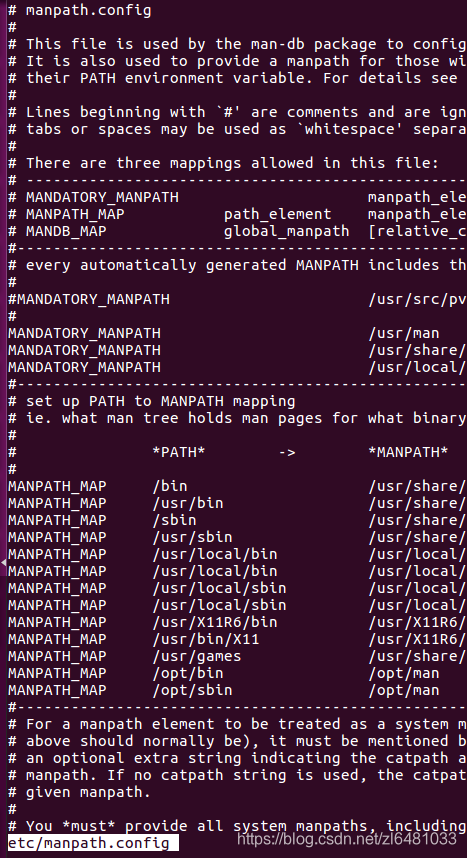Viewport: 467px width, 858px height.
Task: Select the standalone '/bin' path in MANPATH_MAP rows
Action: [x=170, y=486]
